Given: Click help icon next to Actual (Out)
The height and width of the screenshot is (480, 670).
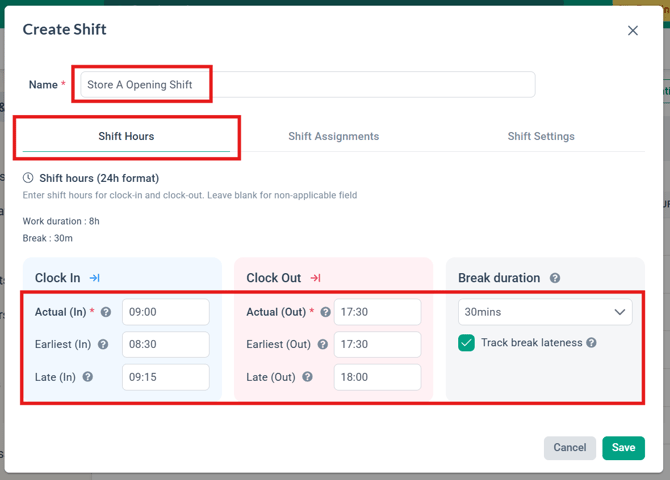Looking at the screenshot, I should point(325,312).
